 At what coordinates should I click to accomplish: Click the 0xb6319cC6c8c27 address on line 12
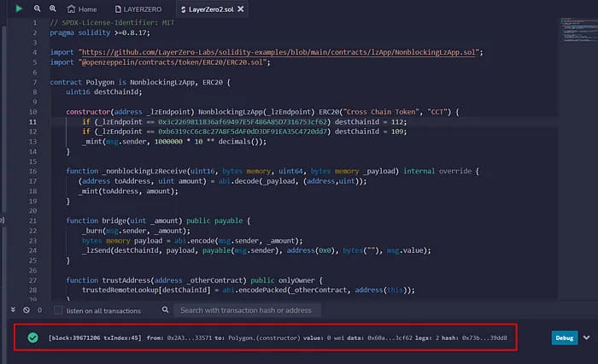coord(243,132)
